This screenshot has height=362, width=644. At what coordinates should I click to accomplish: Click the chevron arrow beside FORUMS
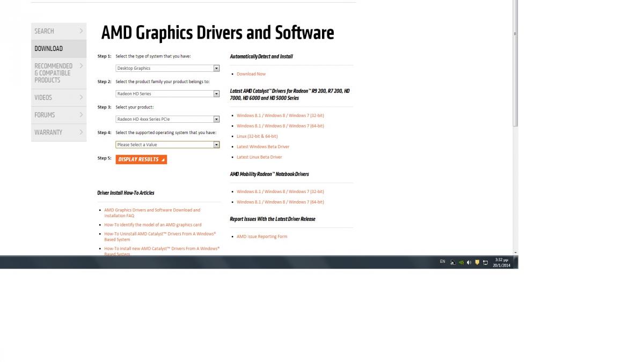(x=81, y=115)
